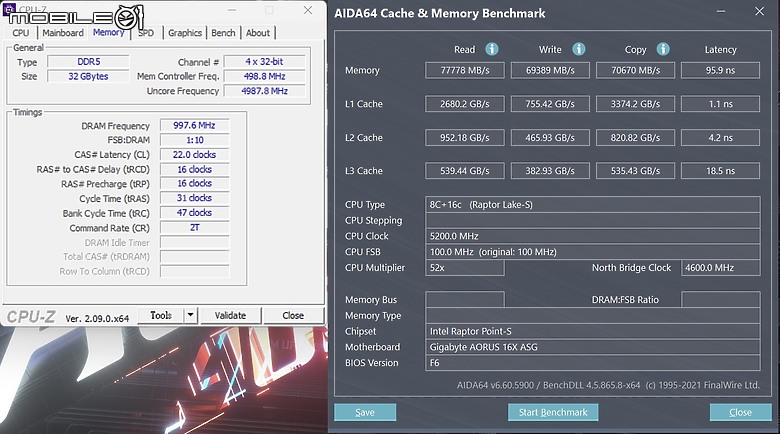Click the Memory Write value 69389 MB/s

click(550, 70)
